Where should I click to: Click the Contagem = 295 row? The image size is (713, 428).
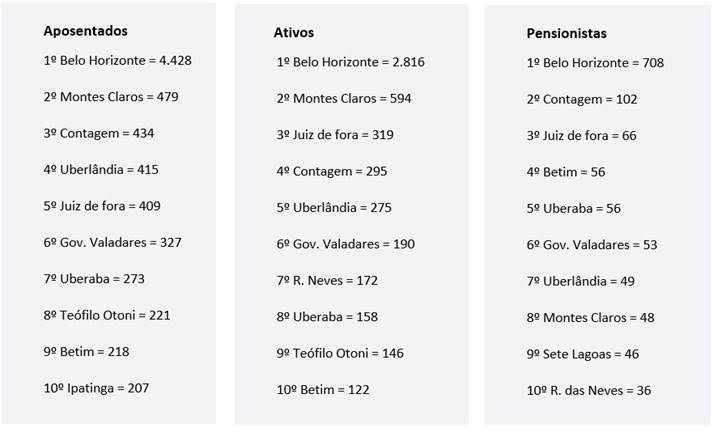coord(332,171)
